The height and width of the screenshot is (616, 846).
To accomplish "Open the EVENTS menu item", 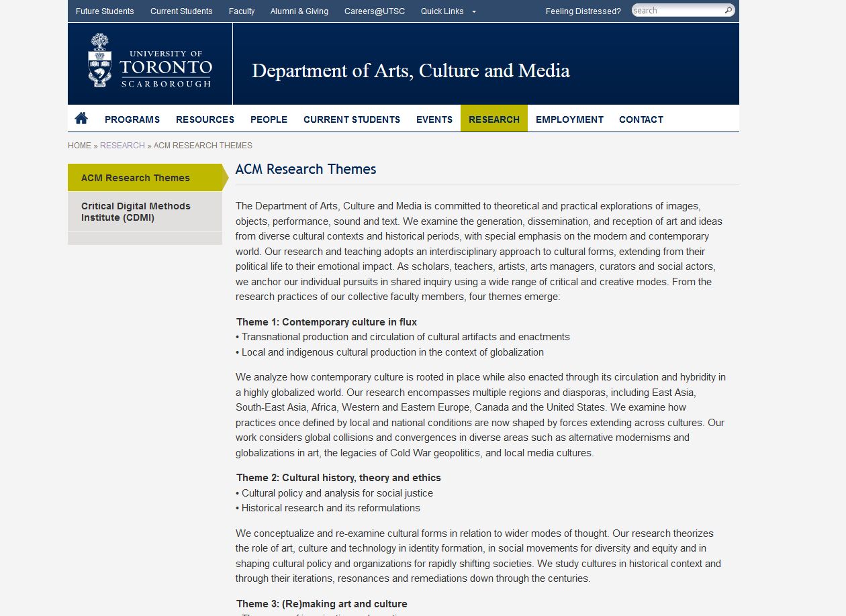I will tap(434, 119).
